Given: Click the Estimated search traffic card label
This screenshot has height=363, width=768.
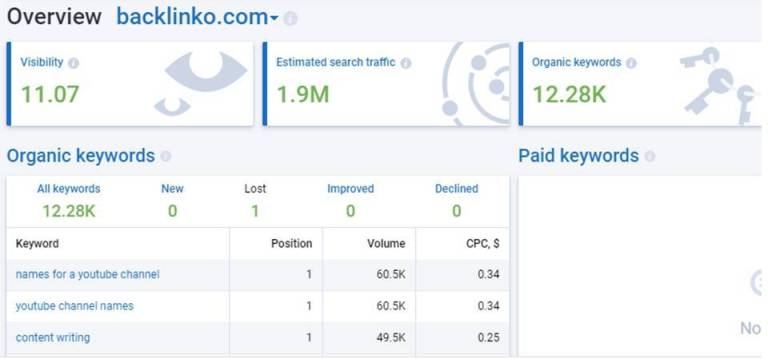Looking at the screenshot, I should (x=336, y=63).
